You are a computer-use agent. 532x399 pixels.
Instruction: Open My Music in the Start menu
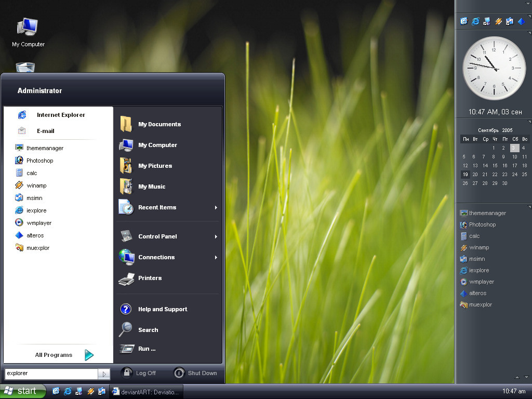[x=142, y=187]
